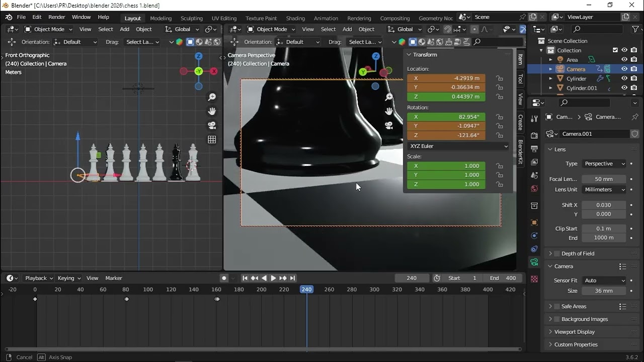Click zoom magnifier in camera viewport
644x362 pixels.
click(x=389, y=97)
